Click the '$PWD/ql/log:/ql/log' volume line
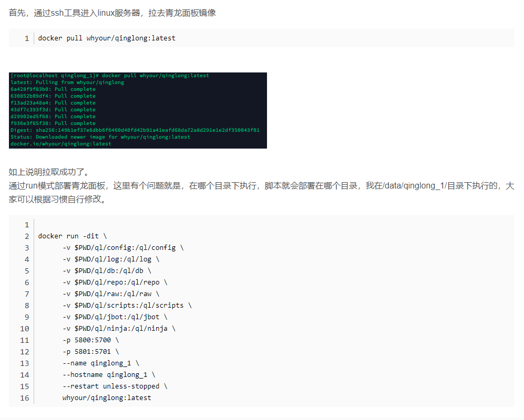 tap(111, 259)
